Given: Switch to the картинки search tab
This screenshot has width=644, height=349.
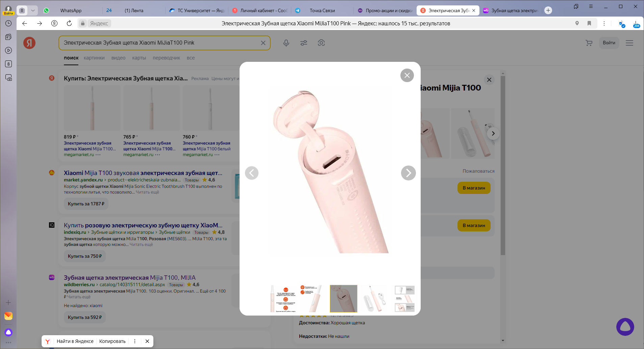Looking at the screenshot, I should pyautogui.click(x=94, y=58).
